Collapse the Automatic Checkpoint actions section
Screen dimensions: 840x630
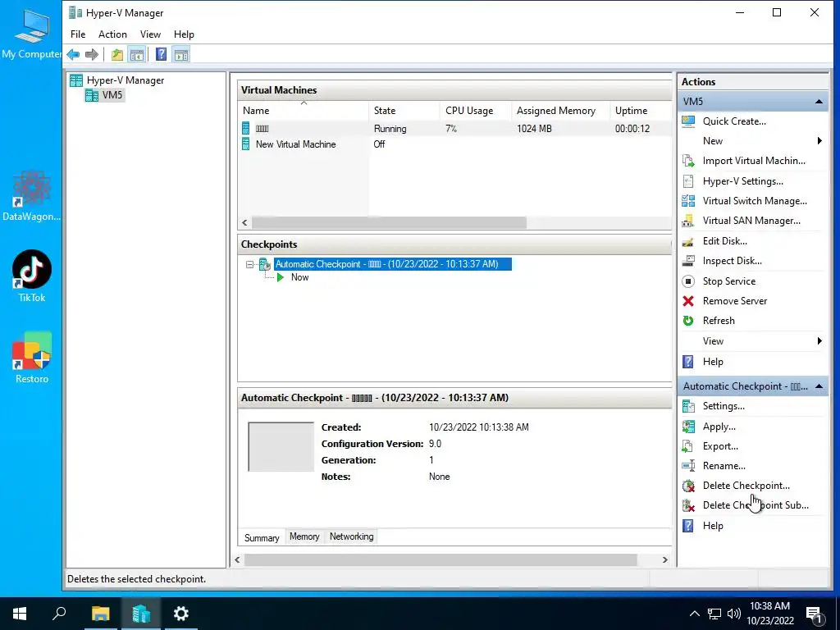pyautogui.click(x=819, y=386)
